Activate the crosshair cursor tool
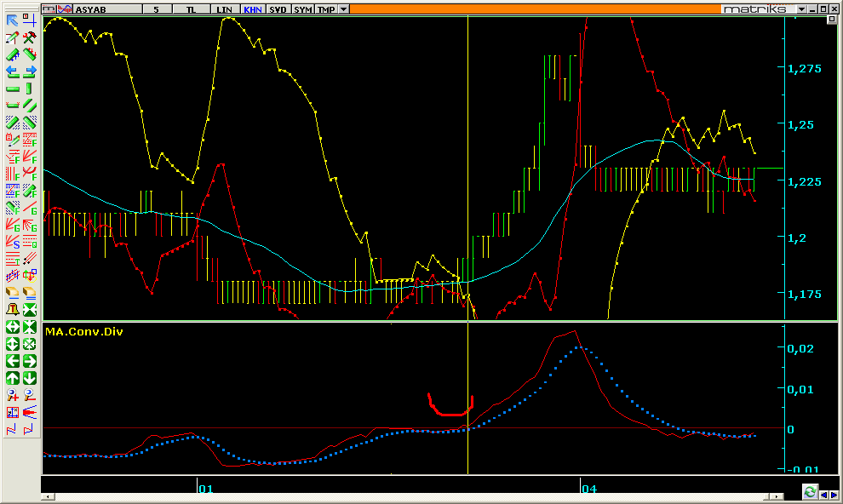 [29, 20]
